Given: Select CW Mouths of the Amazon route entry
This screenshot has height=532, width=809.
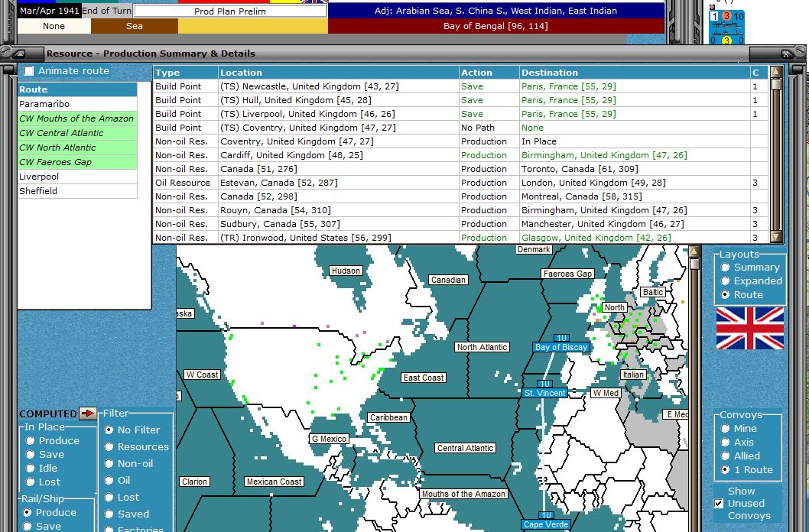Looking at the screenshot, I should (x=77, y=118).
